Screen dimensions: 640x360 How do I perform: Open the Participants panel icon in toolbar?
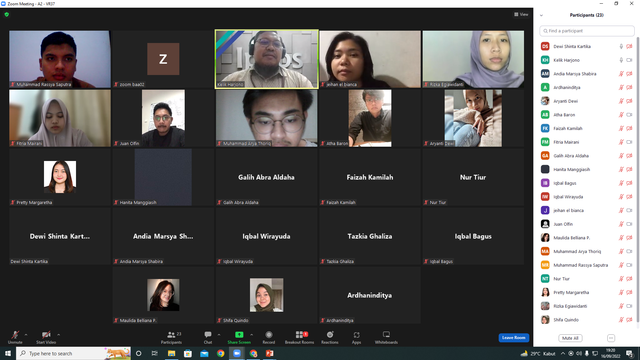171,335
